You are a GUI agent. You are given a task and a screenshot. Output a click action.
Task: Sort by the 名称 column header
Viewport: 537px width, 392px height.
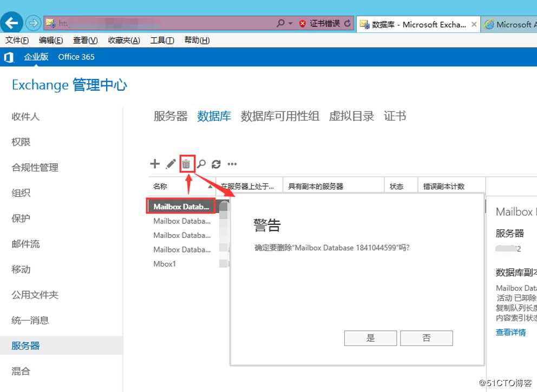tap(182, 187)
